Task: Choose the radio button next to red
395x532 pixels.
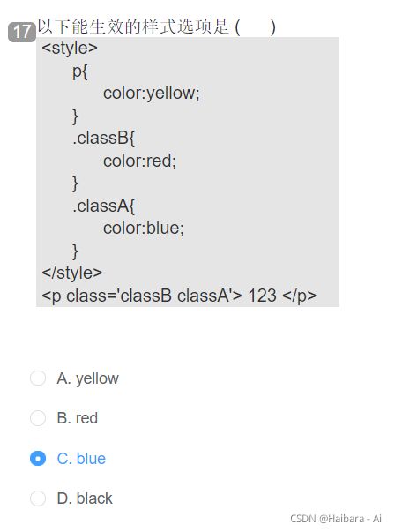Action: [38, 418]
